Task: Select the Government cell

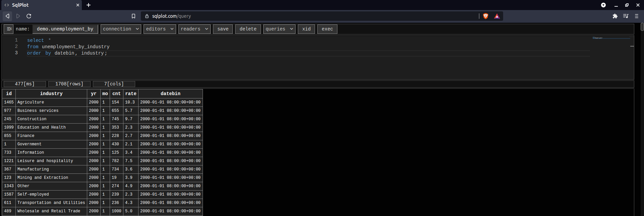Action: (x=51, y=144)
